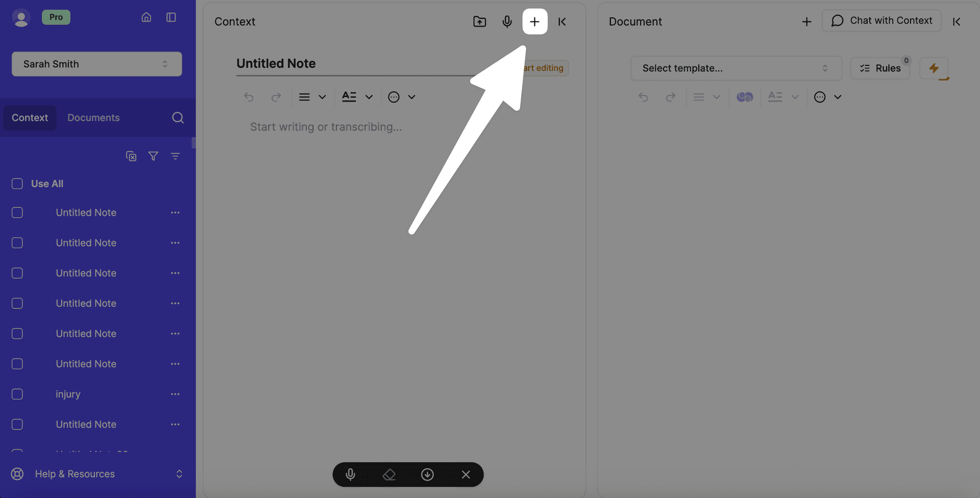Click the download icon in the bottom toolbar
The height and width of the screenshot is (498, 980).
(427, 474)
